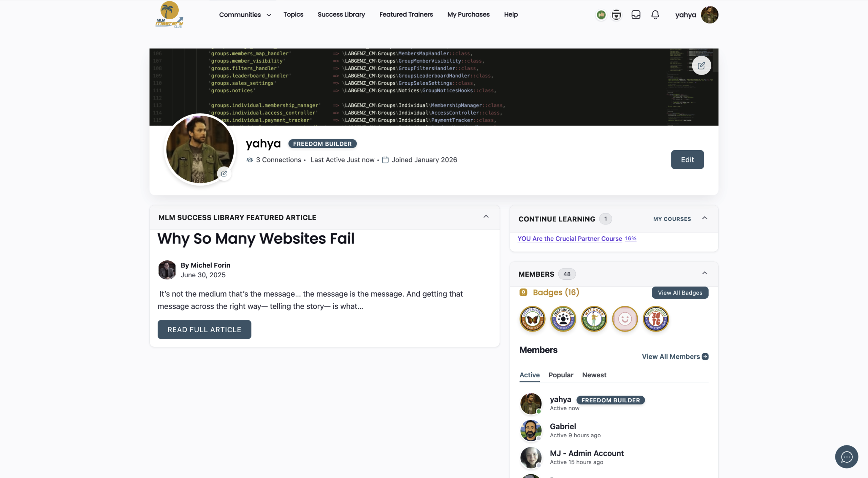Switch to the Active members tab
The image size is (868, 478).
530,375
